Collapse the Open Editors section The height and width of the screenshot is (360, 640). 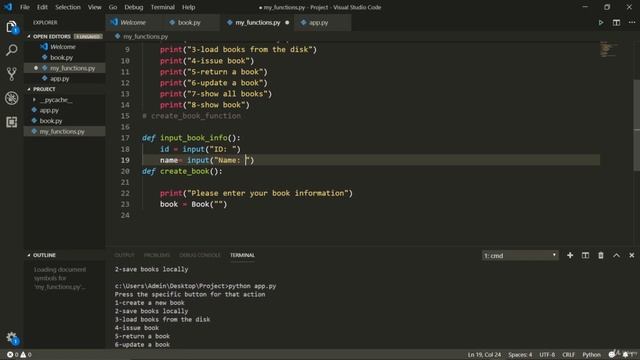[51, 36]
